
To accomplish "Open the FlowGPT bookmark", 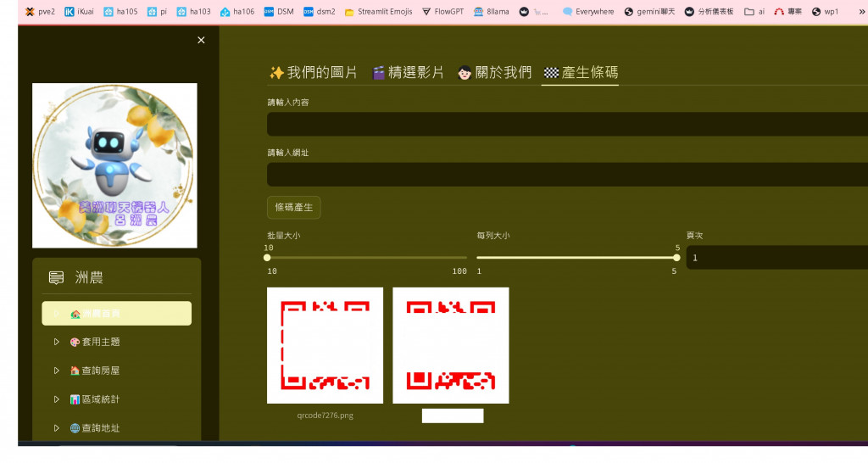I will pos(442,12).
